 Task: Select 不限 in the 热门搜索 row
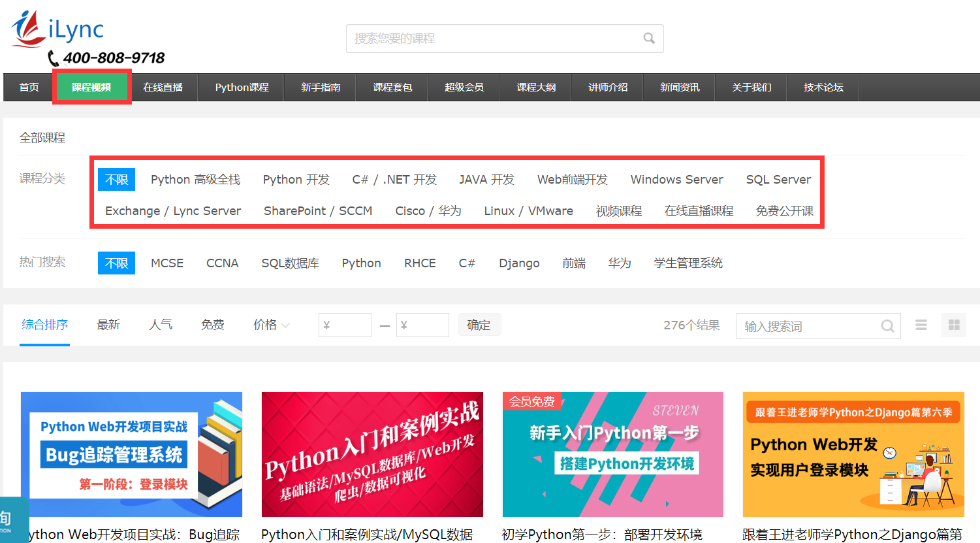pos(116,263)
